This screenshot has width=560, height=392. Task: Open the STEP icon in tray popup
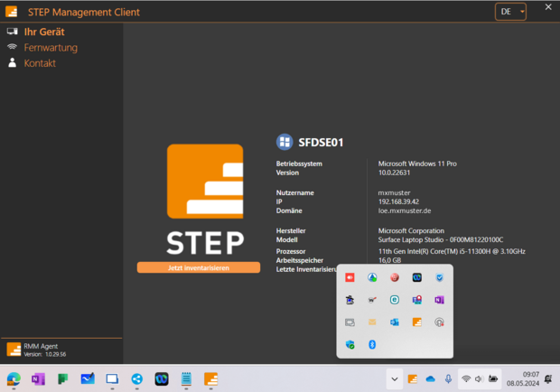coord(416,322)
